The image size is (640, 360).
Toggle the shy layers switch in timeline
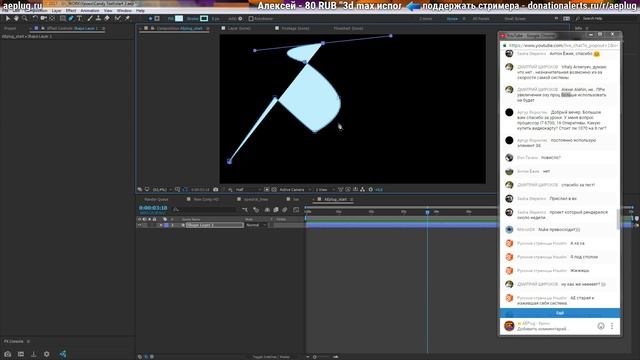tap(267, 210)
